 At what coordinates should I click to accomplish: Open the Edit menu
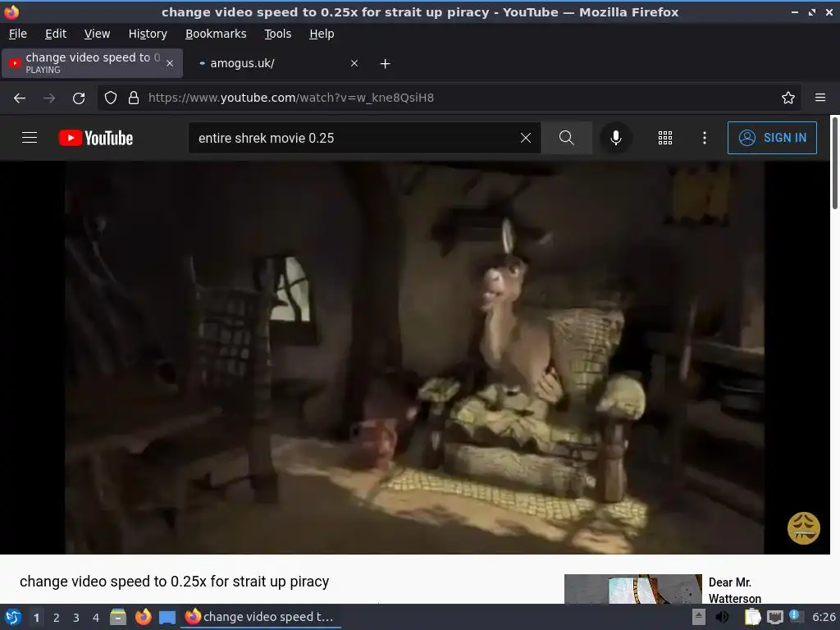tap(56, 34)
